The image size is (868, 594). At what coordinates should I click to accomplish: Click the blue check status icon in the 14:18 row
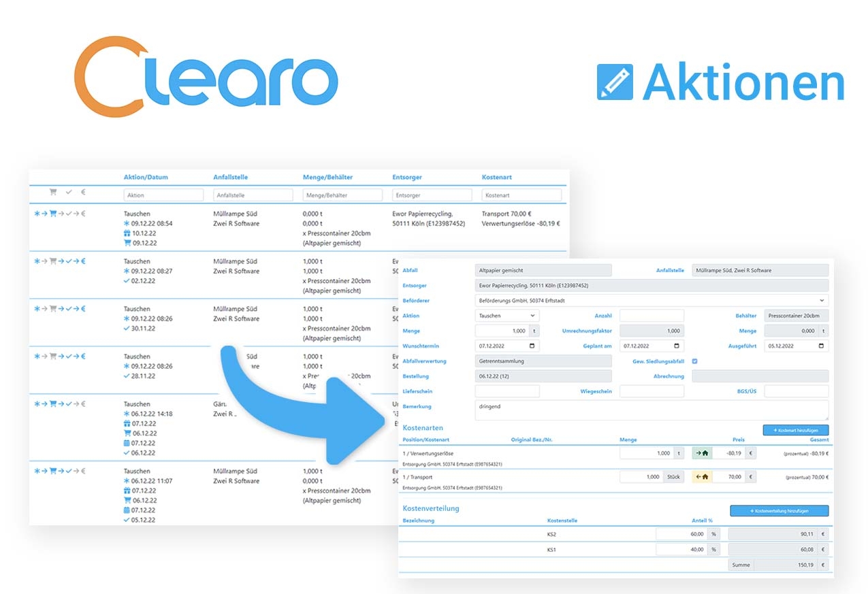click(68, 404)
